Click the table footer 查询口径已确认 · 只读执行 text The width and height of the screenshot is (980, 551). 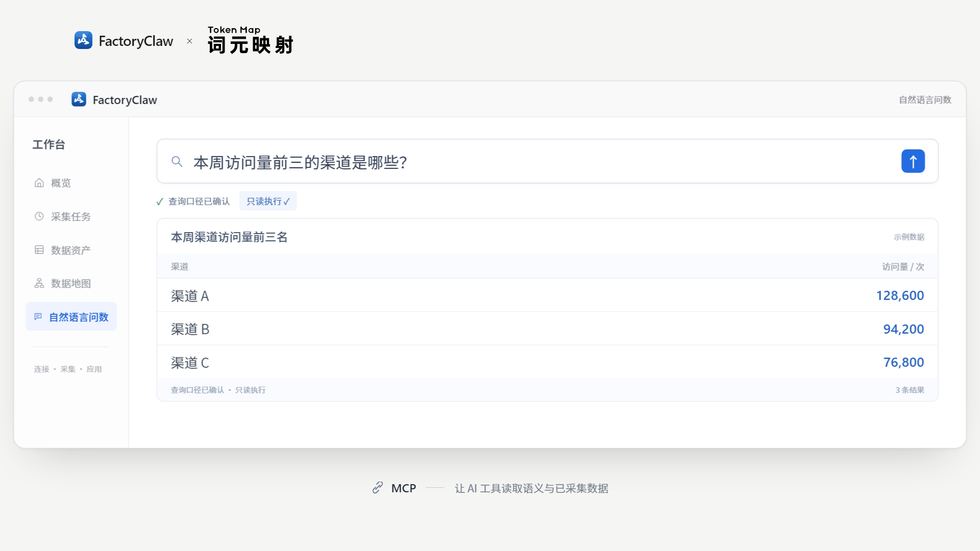pyautogui.click(x=218, y=390)
